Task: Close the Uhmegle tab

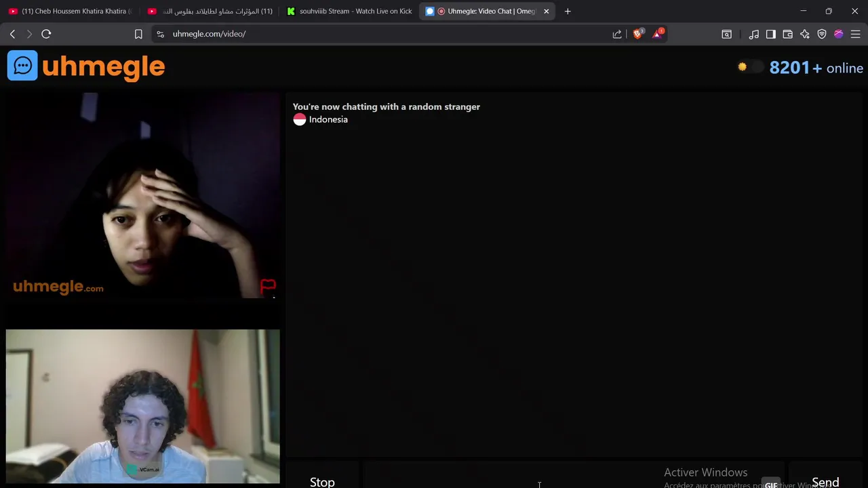Action: tap(547, 11)
